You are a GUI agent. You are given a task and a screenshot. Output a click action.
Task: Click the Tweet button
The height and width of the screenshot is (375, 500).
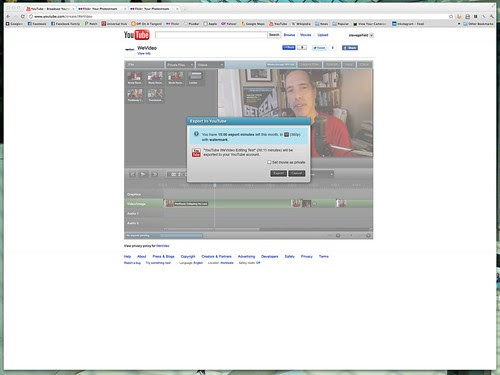[x=319, y=48]
